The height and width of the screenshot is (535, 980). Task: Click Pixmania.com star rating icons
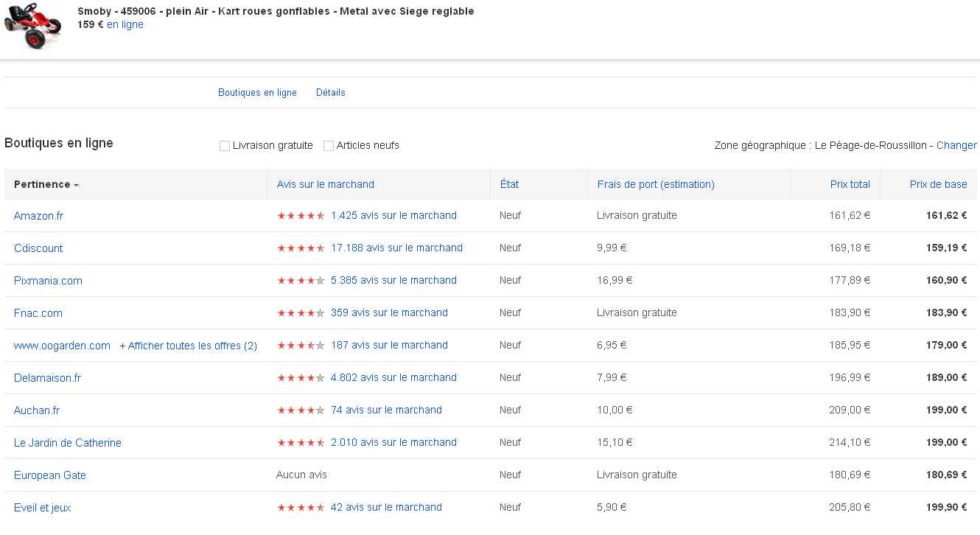pos(301,281)
